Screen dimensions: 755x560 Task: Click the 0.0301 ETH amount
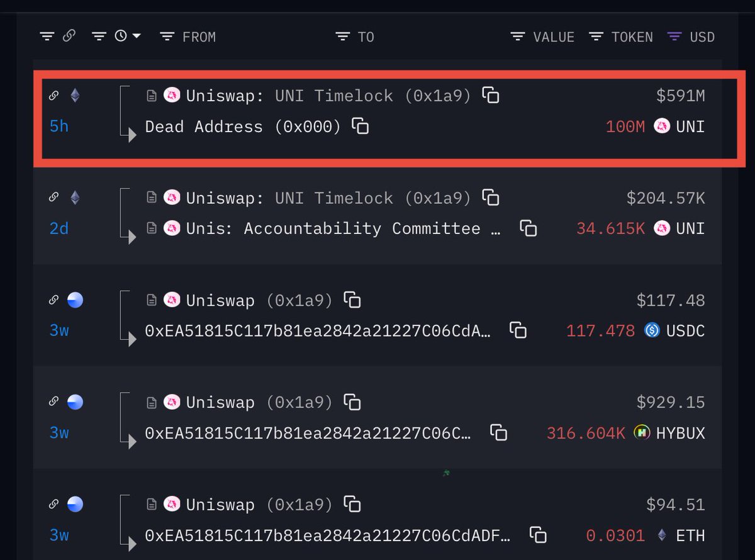tap(615, 535)
